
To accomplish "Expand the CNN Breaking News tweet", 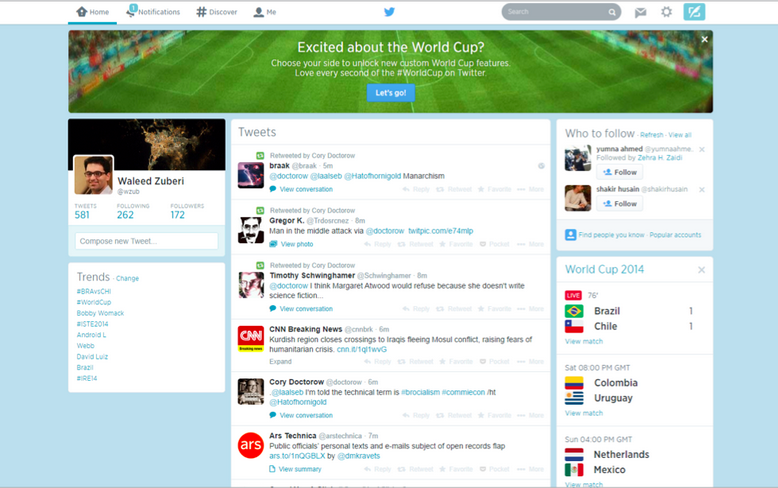I will (x=280, y=362).
